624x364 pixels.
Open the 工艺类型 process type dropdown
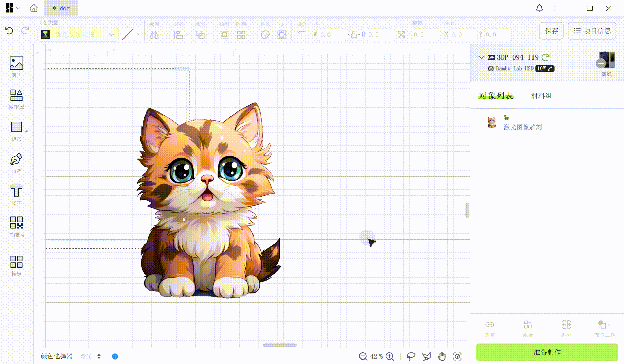pyautogui.click(x=78, y=34)
